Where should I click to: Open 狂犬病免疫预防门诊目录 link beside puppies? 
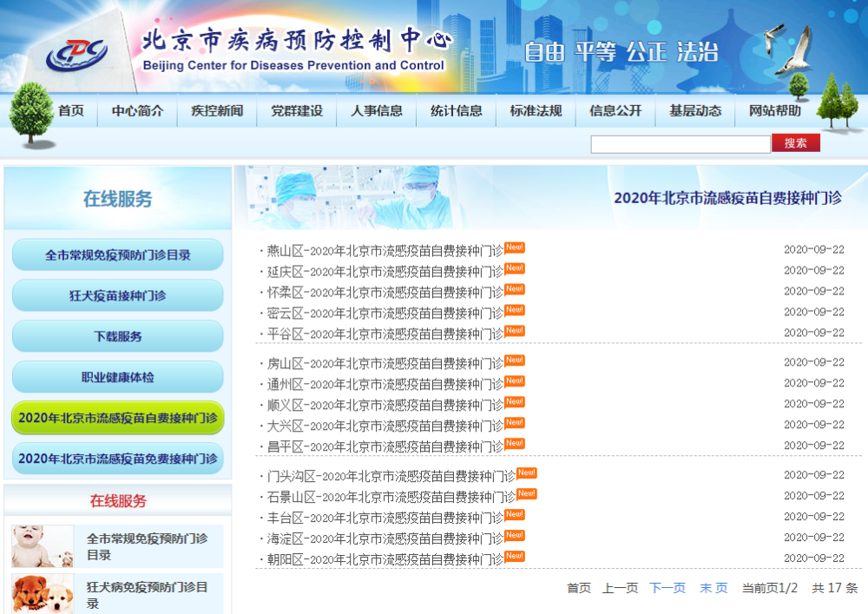coord(148,595)
